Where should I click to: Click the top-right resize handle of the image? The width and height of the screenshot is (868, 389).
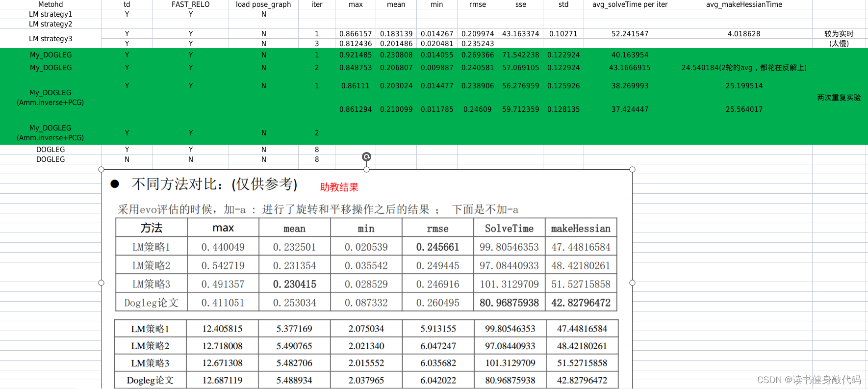(632, 170)
